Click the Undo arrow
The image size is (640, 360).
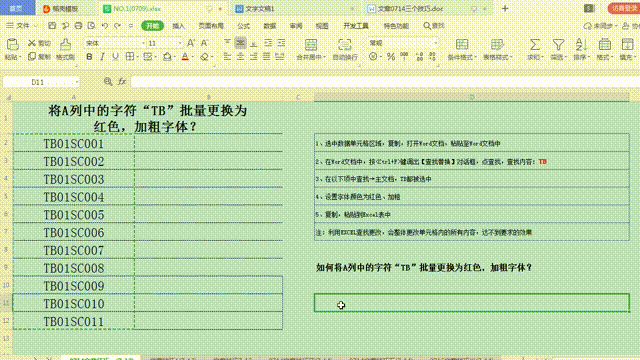click(x=104, y=26)
